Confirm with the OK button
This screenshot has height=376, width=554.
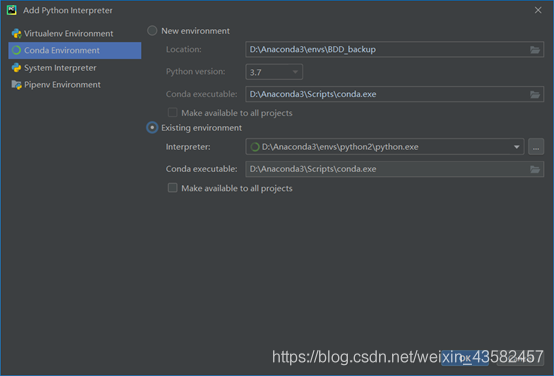(465, 358)
